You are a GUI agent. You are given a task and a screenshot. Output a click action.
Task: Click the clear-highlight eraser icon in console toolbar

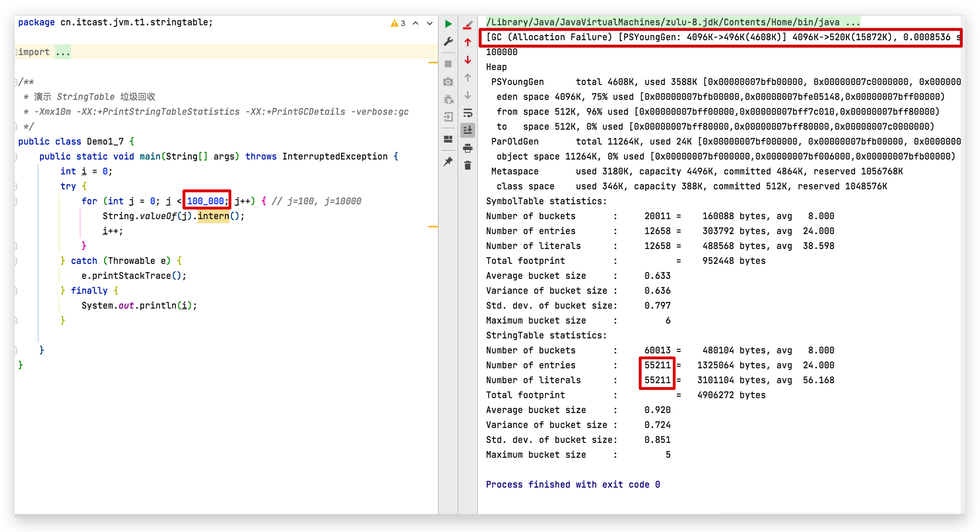pyautogui.click(x=467, y=25)
